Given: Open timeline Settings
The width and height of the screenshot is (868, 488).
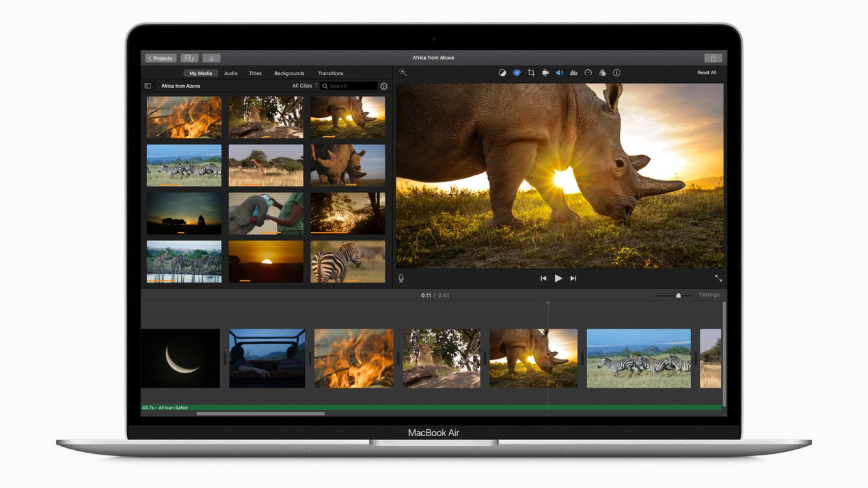Looking at the screenshot, I should click(709, 295).
